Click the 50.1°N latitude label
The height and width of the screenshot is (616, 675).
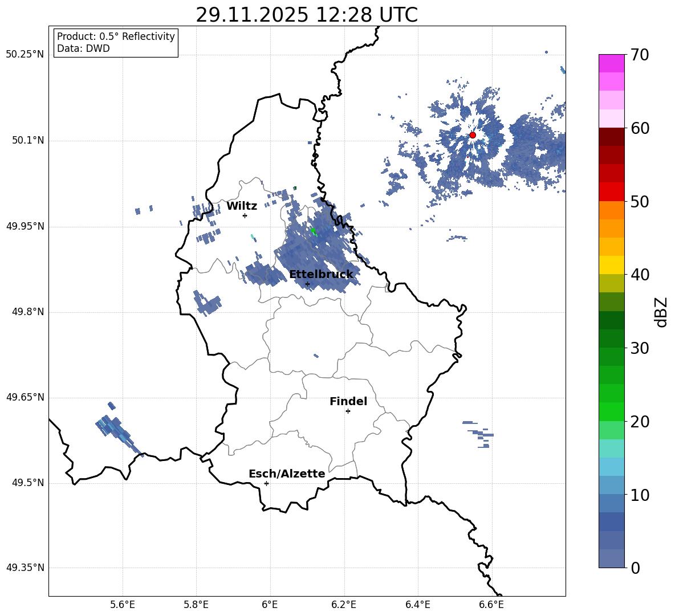[28, 141]
